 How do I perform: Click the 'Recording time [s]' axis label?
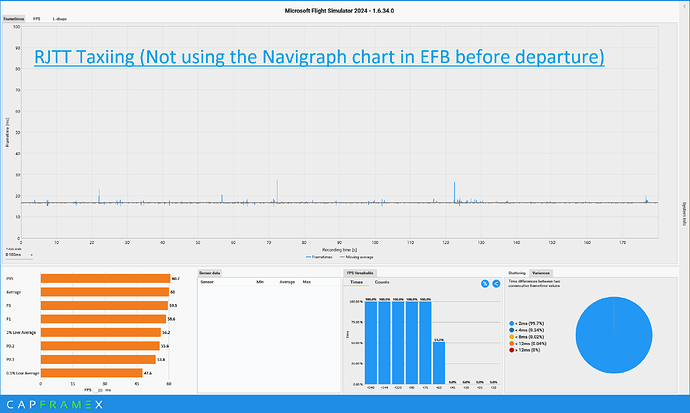[x=339, y=250]
